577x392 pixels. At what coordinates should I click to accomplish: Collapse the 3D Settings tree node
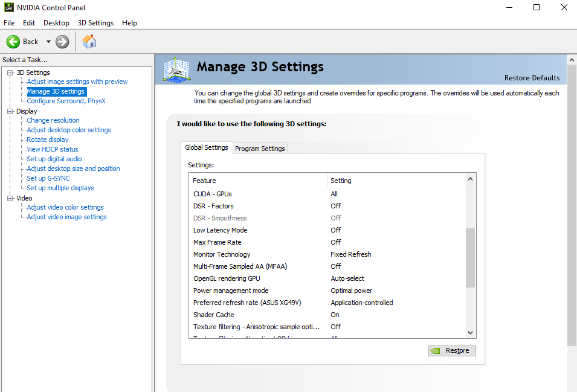[10, 72]
